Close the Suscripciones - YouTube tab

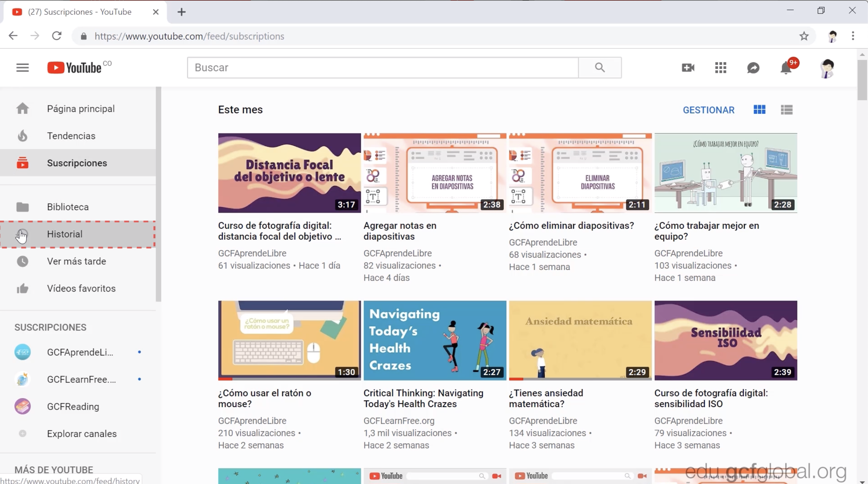point(156,12)
